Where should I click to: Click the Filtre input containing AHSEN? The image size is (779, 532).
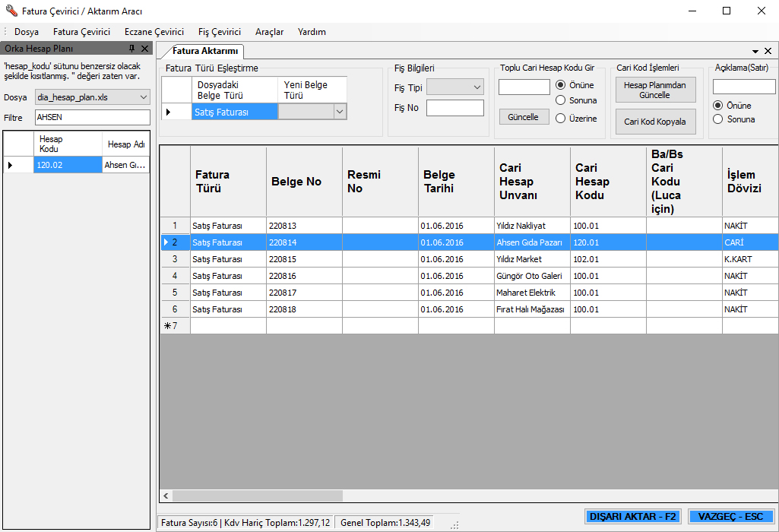(93, 117)
